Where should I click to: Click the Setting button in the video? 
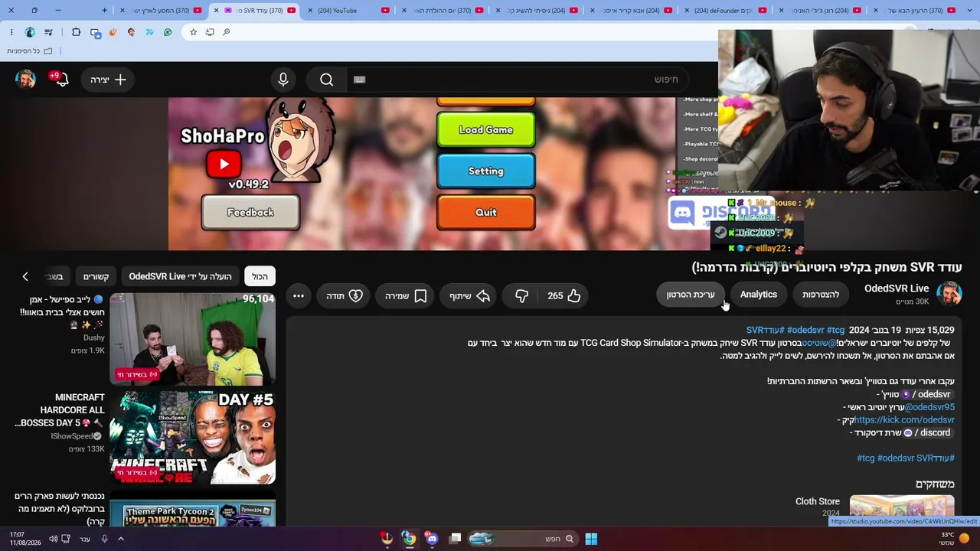[485, 171]
